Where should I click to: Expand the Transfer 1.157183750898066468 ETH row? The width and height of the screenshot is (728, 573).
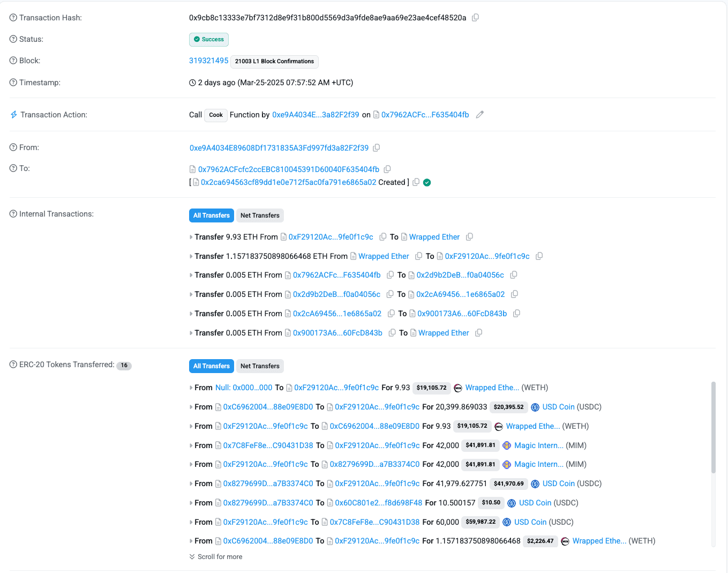pos(191,257)
